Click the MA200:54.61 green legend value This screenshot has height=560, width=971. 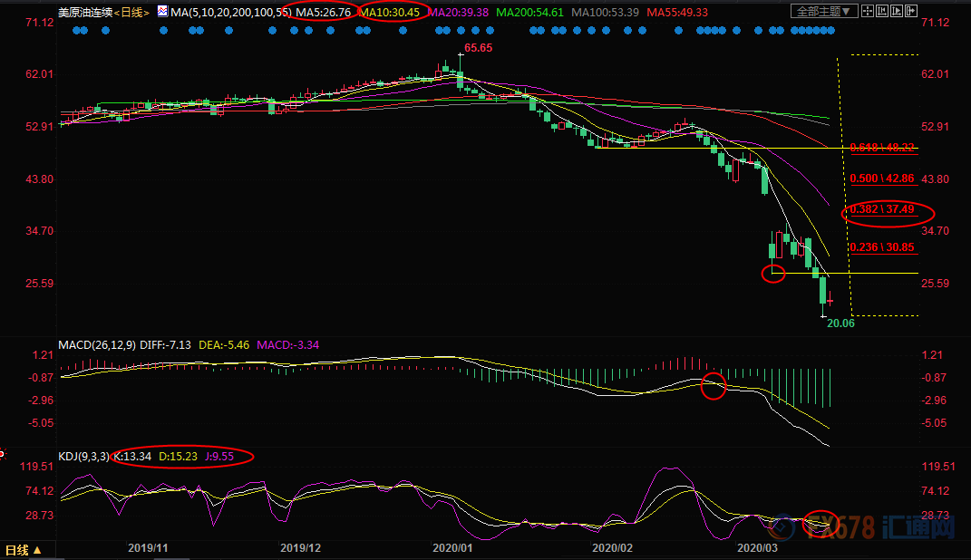tap(529, 13)
